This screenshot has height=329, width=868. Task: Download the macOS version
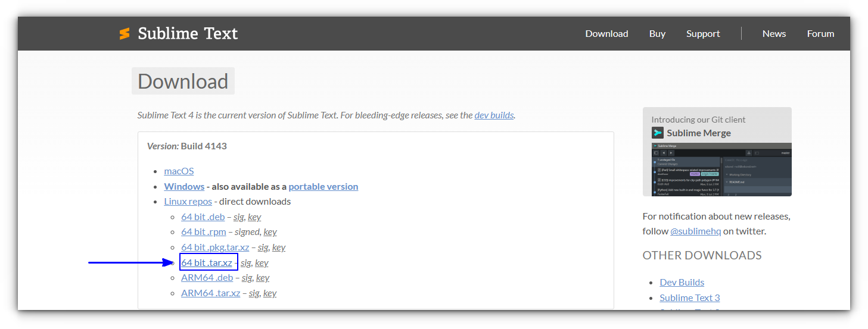[179, 171]
